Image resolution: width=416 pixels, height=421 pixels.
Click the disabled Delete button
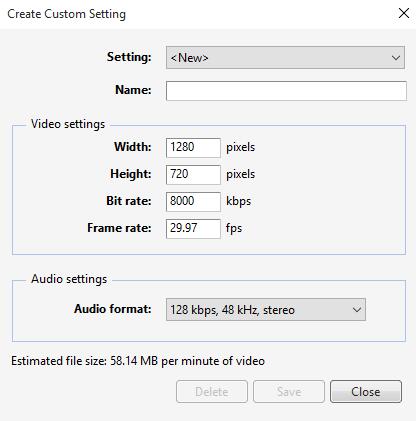coord(212,392)
